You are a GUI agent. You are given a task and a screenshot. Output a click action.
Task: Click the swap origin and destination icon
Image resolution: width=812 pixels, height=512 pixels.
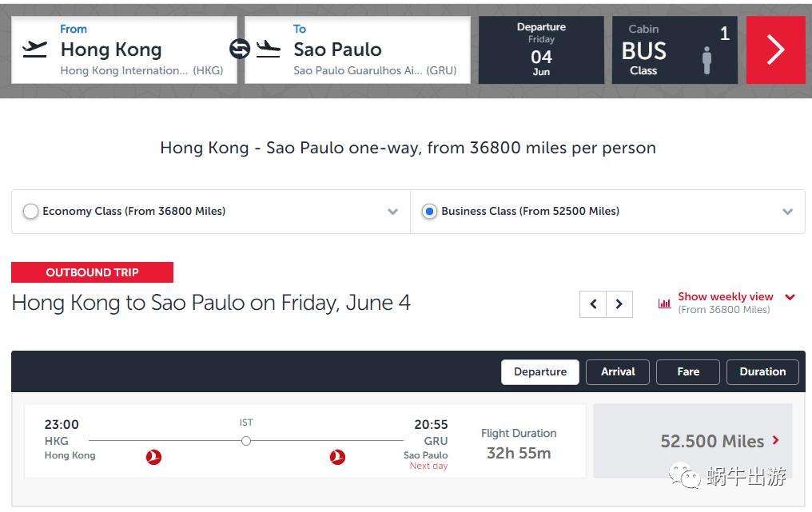[240, 50]
